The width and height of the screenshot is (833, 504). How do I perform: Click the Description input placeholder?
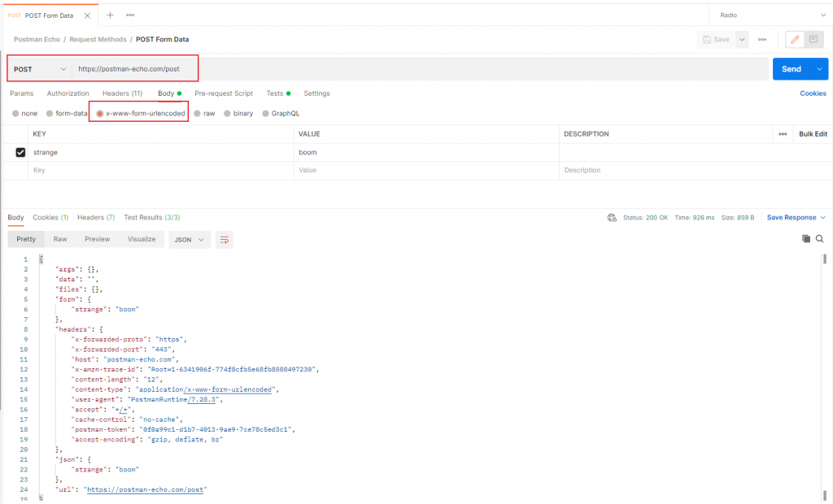coord(695,171)
